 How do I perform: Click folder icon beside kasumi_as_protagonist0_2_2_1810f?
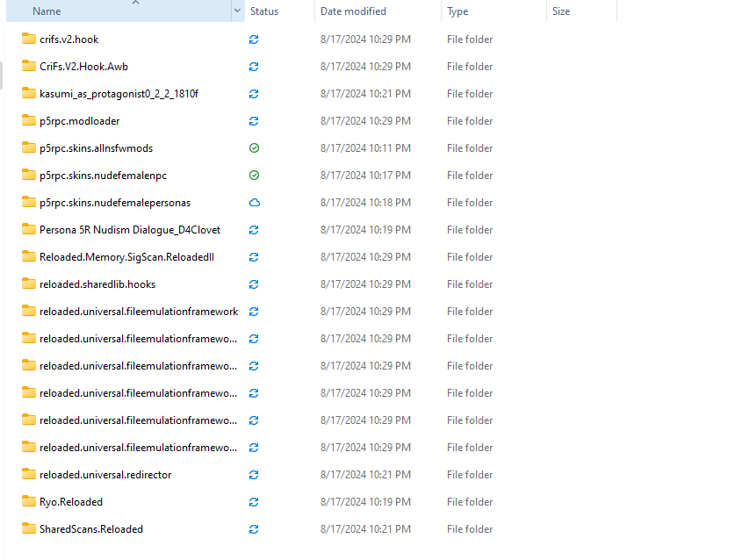click(x=29, y=93)
